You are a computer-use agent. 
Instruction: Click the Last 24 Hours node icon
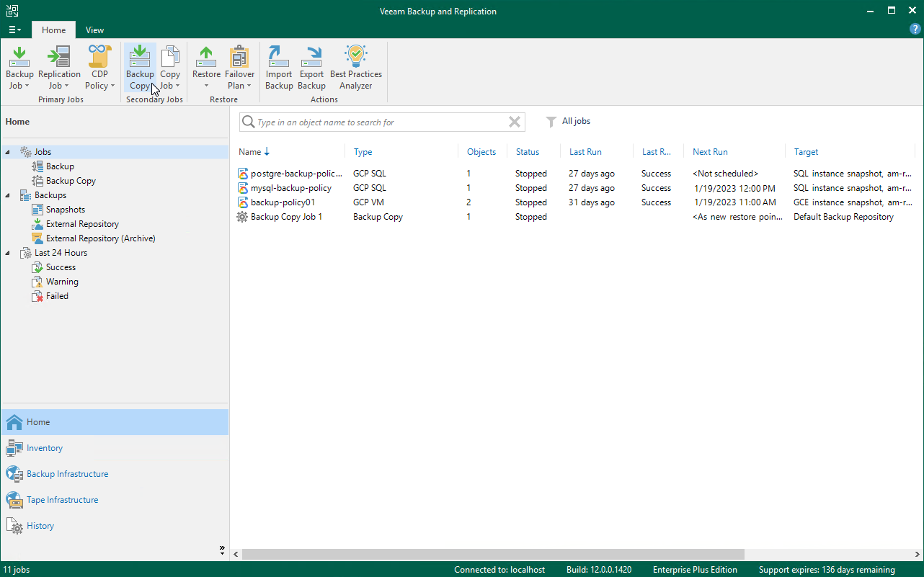point(25,253)
